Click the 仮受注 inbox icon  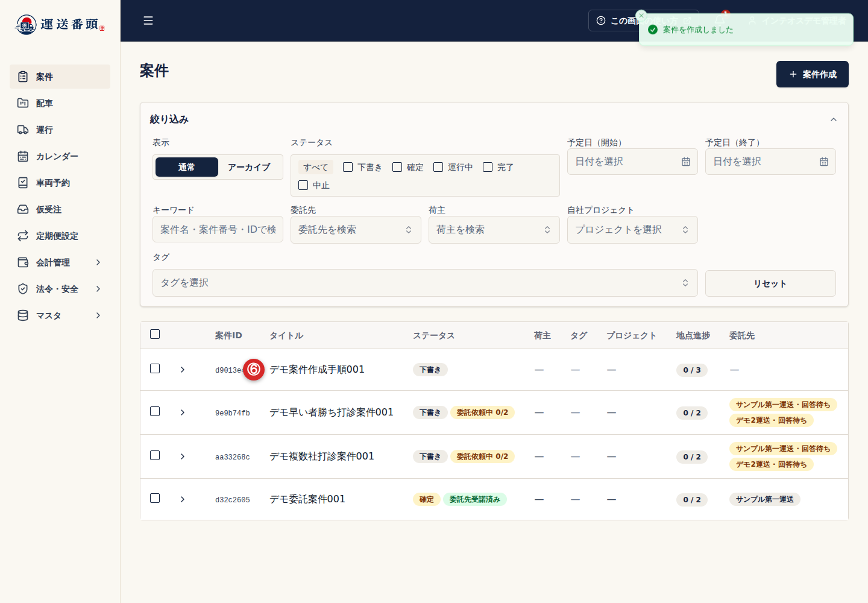coord(23,209)
